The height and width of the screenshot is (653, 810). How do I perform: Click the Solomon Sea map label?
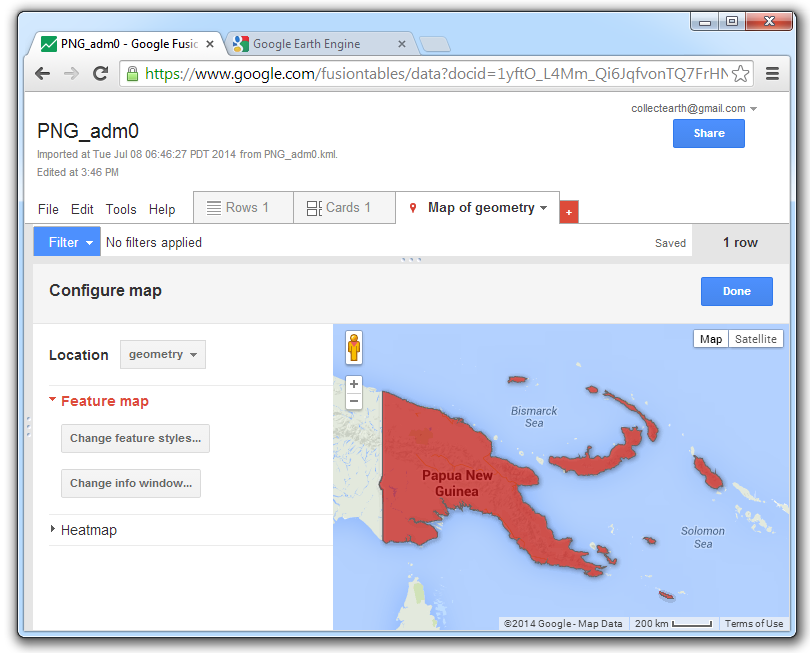[703, 537]
